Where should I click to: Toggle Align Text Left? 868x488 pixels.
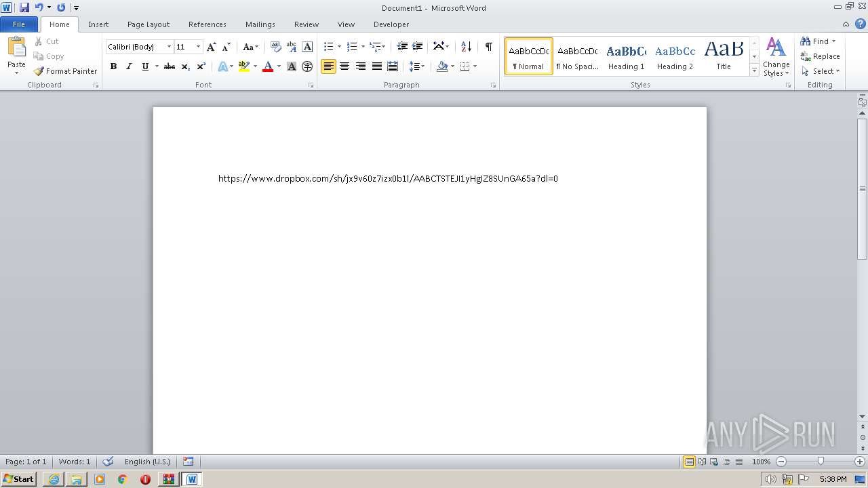(x=328, y=66)
